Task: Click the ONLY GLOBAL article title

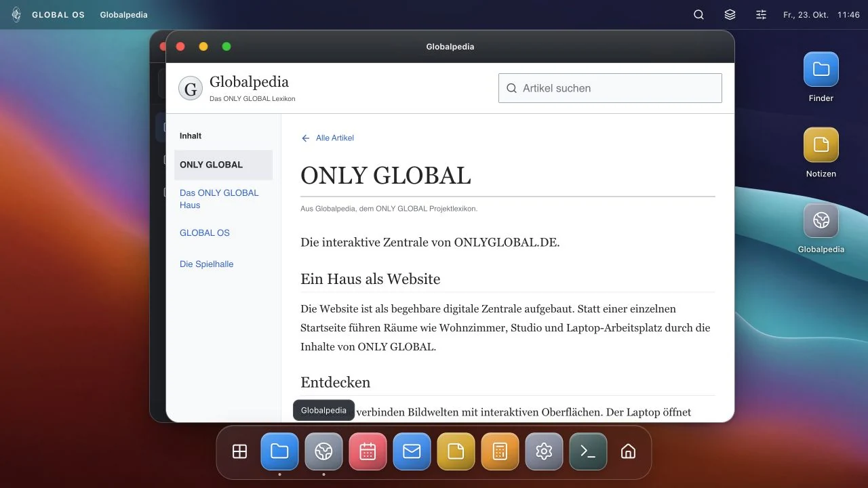Action: (385, 176)
